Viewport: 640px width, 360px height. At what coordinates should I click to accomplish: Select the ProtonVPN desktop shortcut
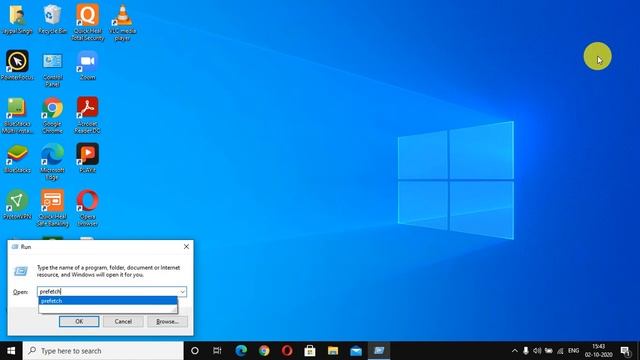(17, 205)
